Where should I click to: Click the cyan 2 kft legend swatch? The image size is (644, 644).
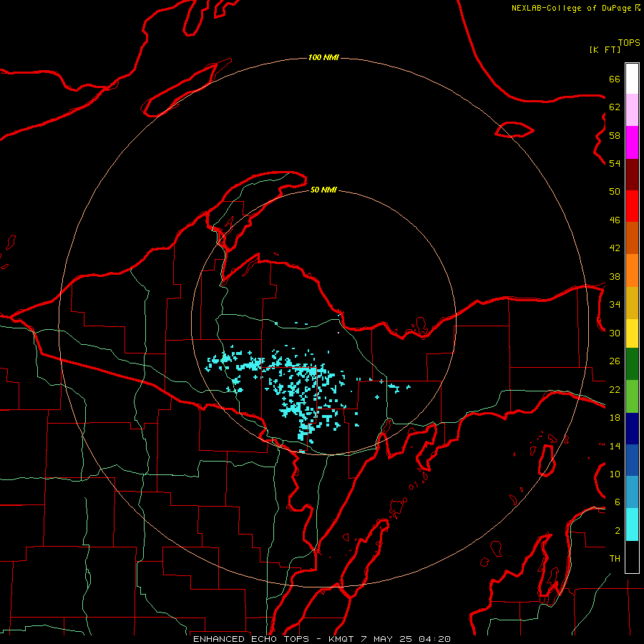tap(632, 525)
